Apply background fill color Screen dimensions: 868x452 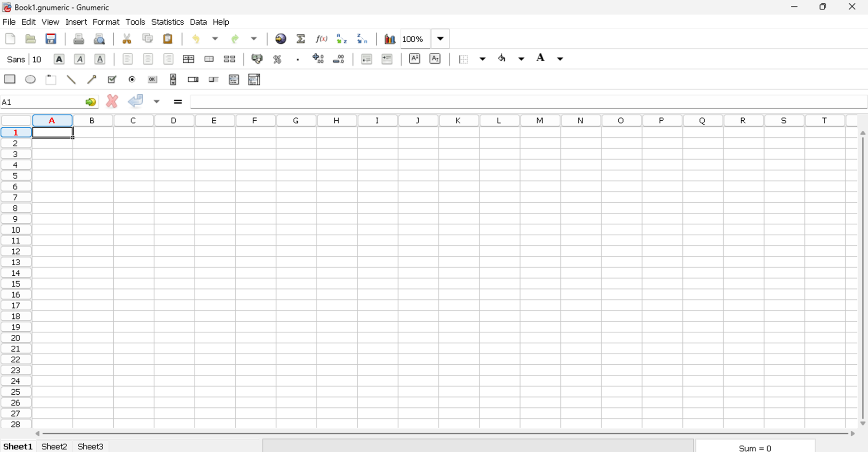tap(502, 58)
